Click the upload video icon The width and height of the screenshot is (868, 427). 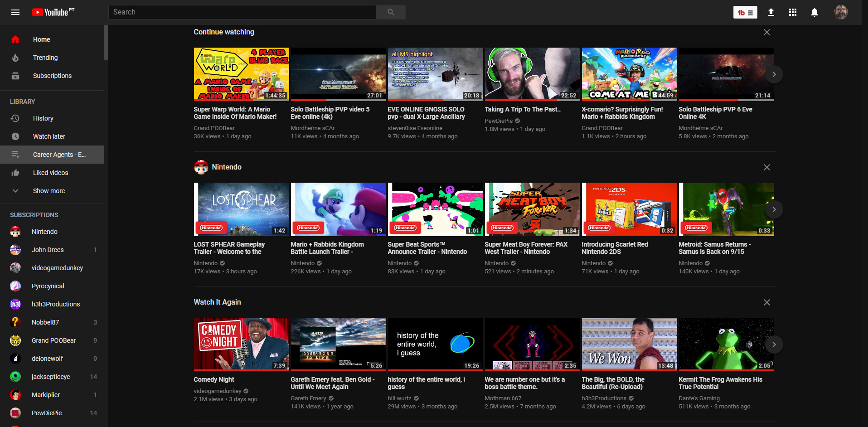(x=771, y=12)
